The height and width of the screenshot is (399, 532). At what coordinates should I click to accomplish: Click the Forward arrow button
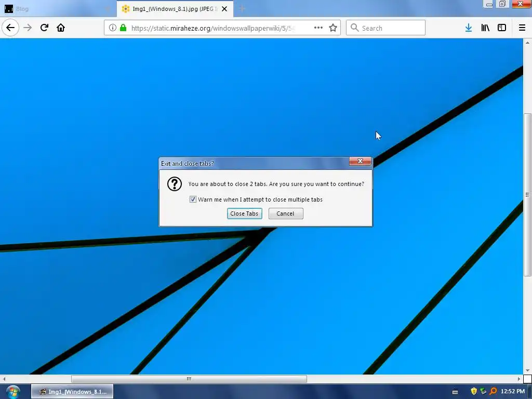[28, 28]
